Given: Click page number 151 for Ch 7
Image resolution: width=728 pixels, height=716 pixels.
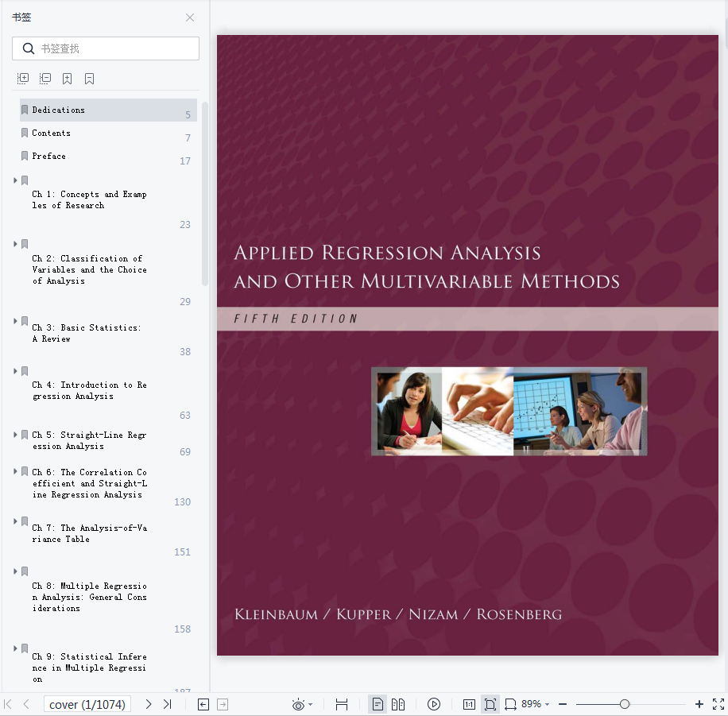Looking at the screenshot, I should [183, 552].
